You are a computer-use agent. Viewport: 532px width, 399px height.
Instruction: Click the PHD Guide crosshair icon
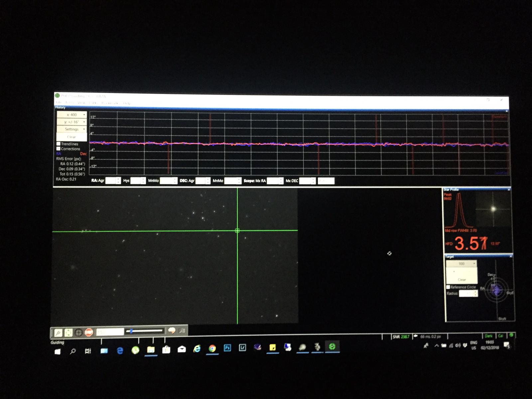tap(78, 332)
